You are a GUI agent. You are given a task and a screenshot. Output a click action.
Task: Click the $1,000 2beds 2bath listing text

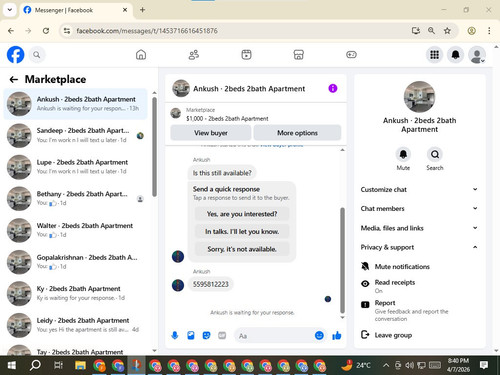click(227, 118)
